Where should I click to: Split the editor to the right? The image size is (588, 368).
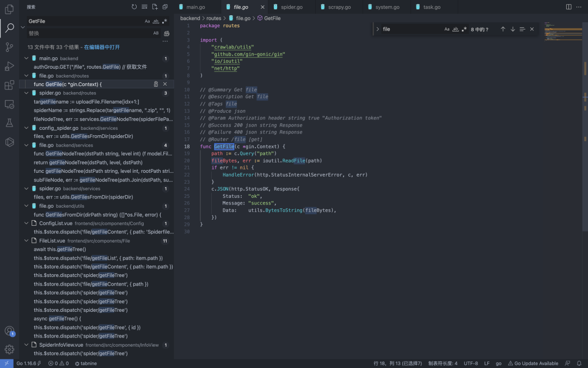pos(568,7)
